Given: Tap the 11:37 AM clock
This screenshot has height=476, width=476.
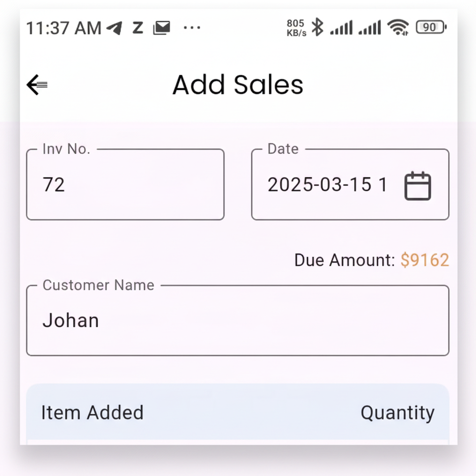Looking at the screenshot, I should tap(63, 28).
